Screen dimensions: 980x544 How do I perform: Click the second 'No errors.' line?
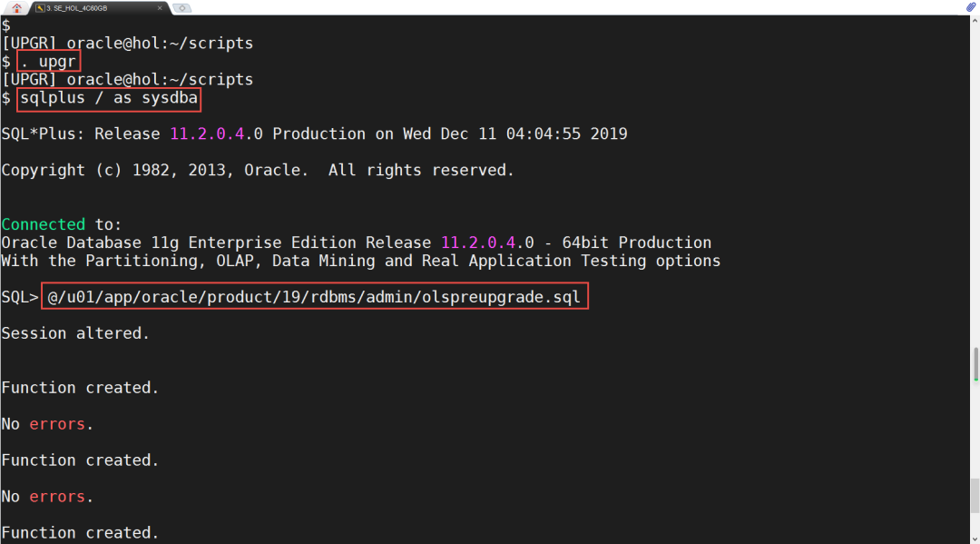pyautogui.click(x=47, y=497)
